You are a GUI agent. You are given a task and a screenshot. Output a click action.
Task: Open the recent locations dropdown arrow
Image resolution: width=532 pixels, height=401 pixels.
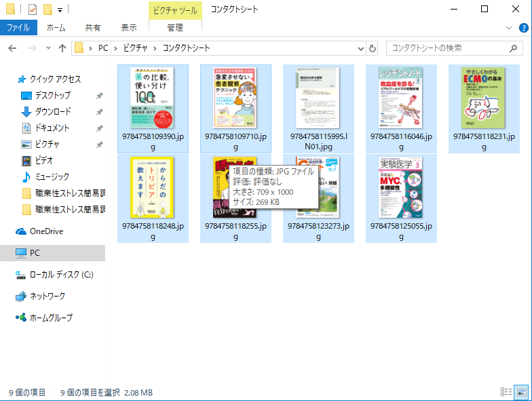47,48
